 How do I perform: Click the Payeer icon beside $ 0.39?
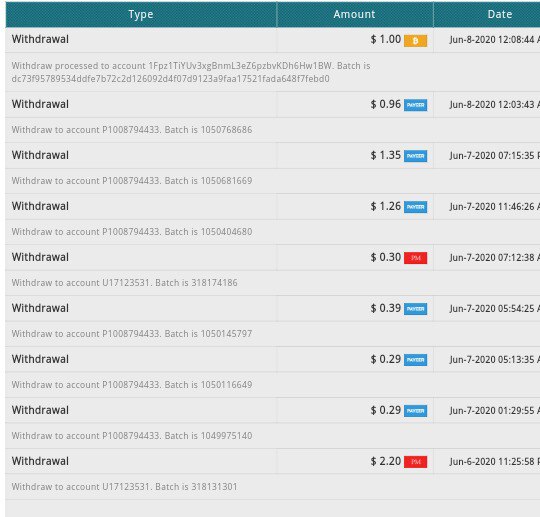415,309
